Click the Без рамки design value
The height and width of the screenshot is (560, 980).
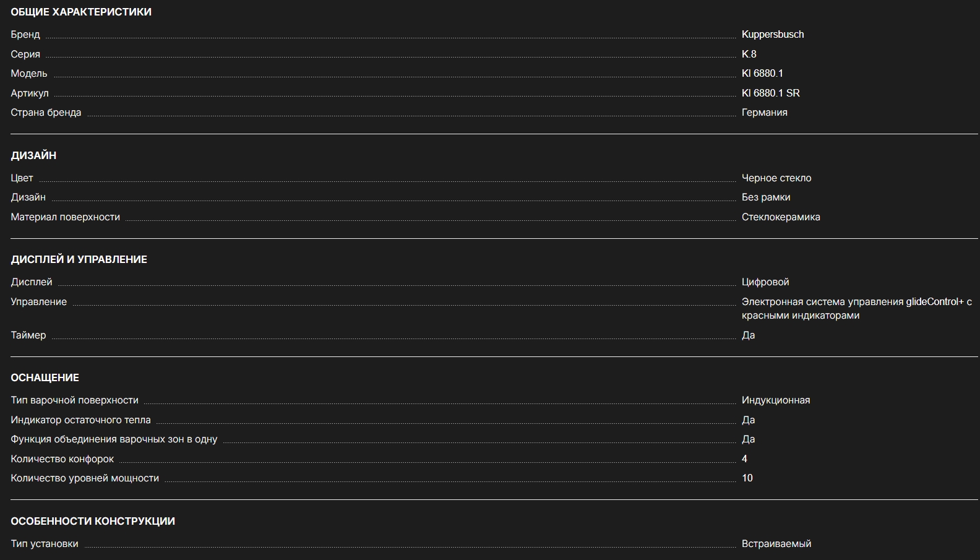(766, 197)
